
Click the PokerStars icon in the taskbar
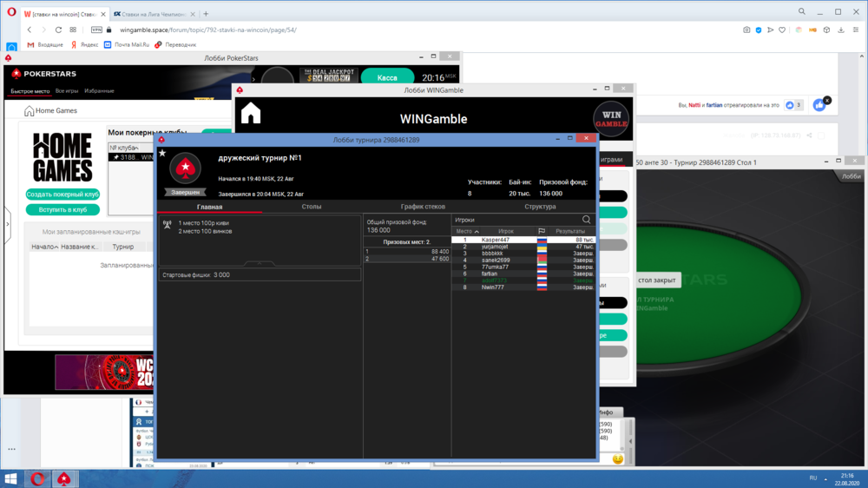click(63, 478)
